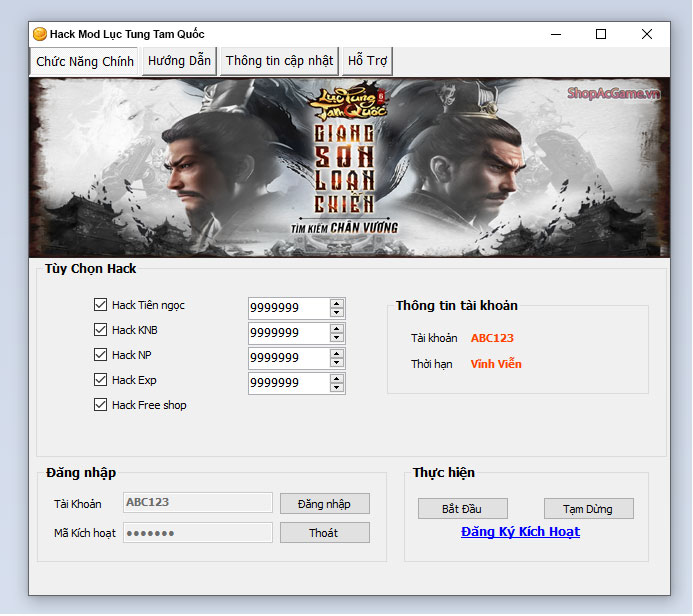Image resolution: width=693 pixels, height=616 pixels.
Task: Minimize the Hack Mod window
Action: click(x=556, y=34)
